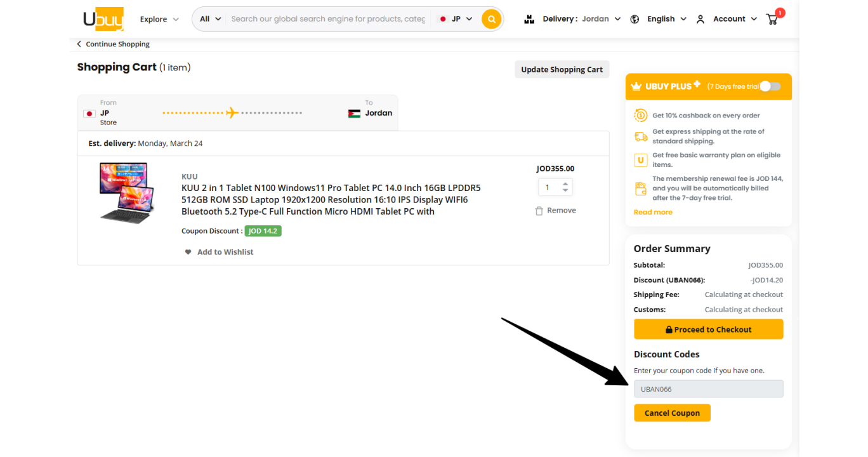Open the KUU 2 in 1 Tablet title

pos(331,200)
